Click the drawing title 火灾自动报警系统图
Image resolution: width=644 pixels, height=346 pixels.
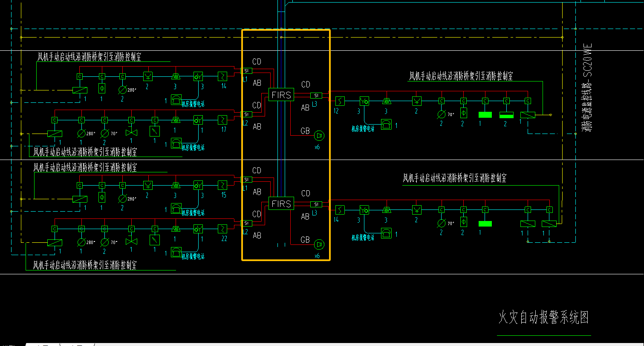point(544,318)
